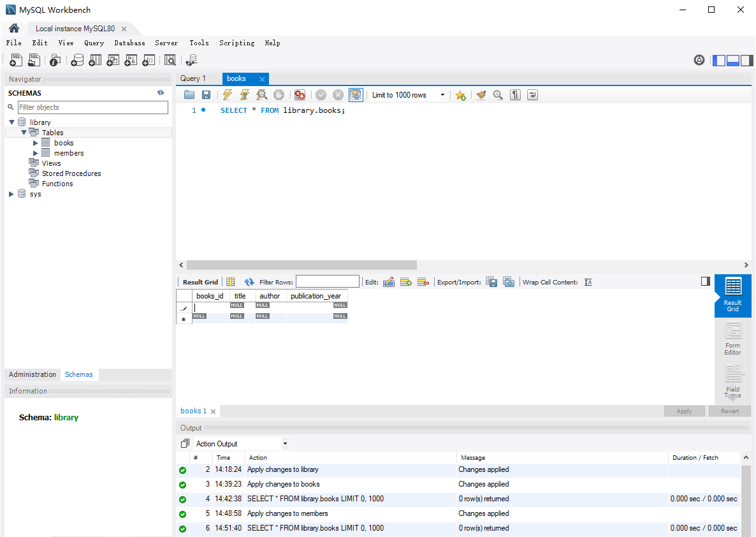
Task: Toggle wrap cell content
Action: tap(588, 283)
